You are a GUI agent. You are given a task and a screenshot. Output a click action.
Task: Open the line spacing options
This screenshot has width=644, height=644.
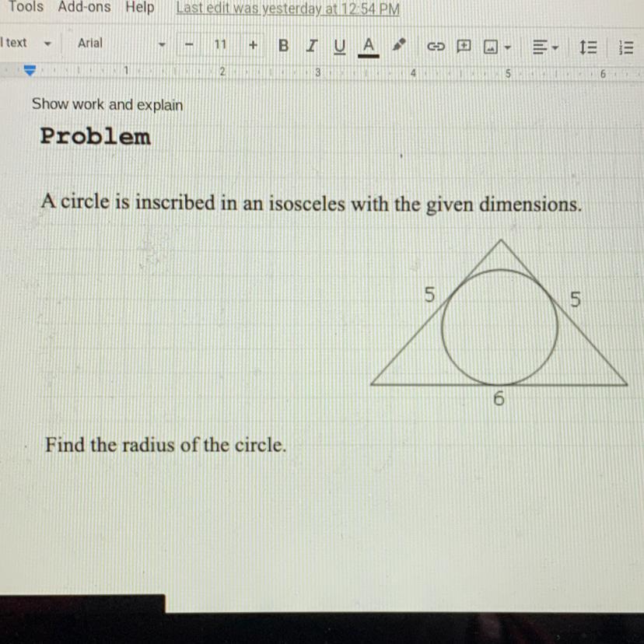588,47
